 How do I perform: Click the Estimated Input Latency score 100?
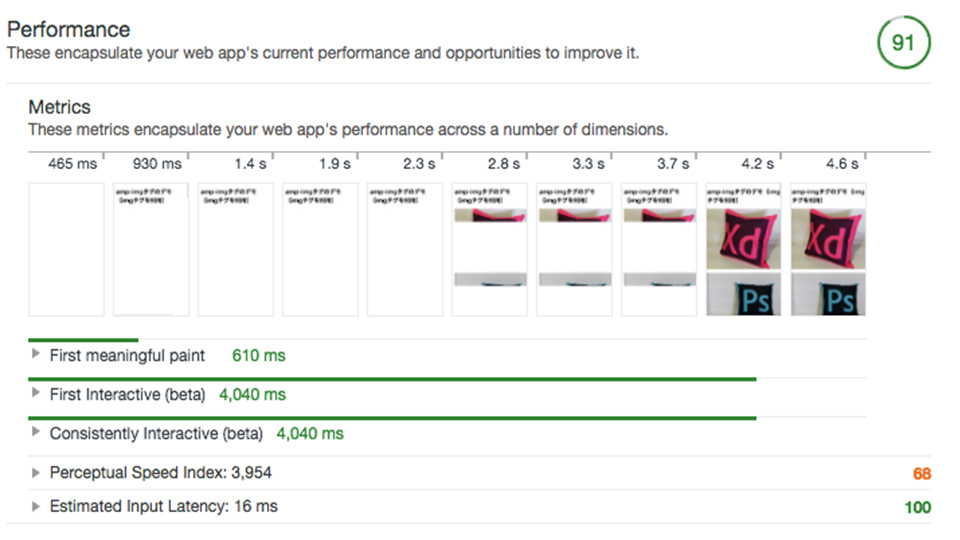916,507
